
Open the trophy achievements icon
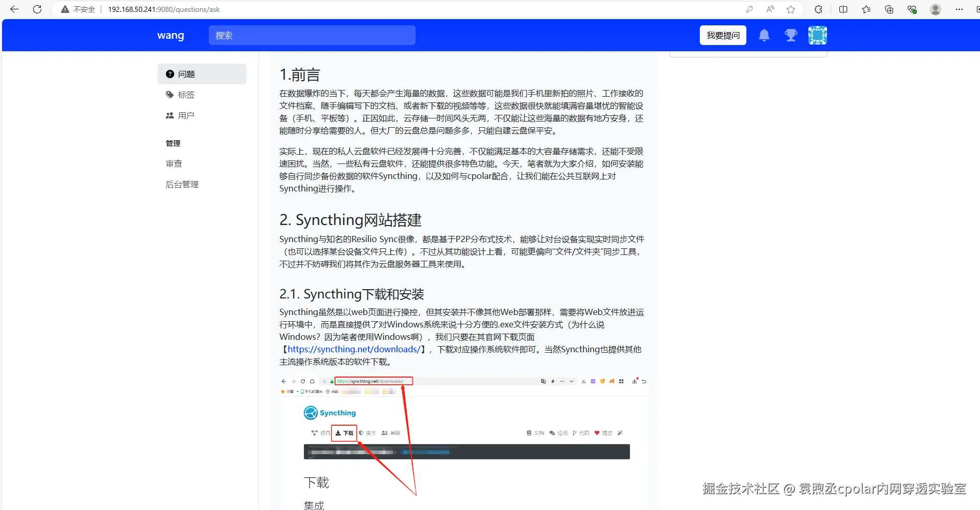pyautogui.click(x=790, y=35)
